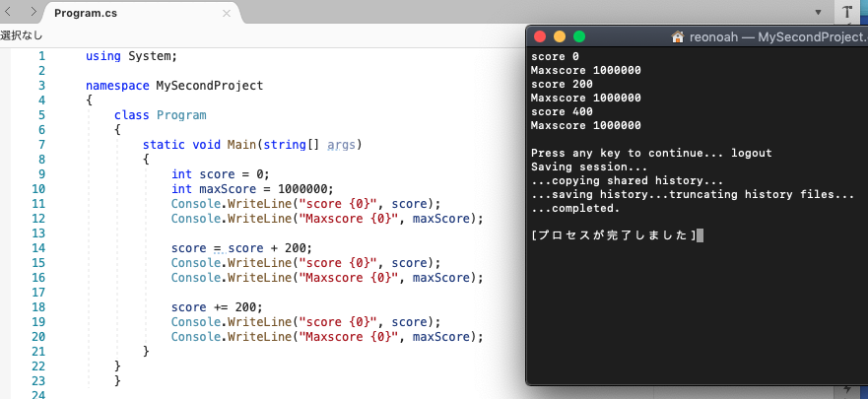Image resolution: width=868 pixels, height=399 pixels.
Task: Click "score {0}" string on line 15
Action: coord(337,263)
